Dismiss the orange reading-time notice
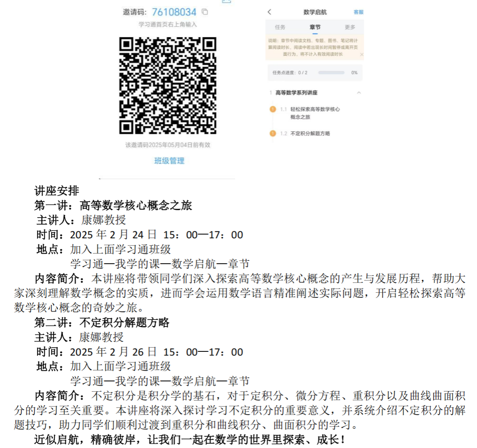477x448 pixels. point(361,54)
